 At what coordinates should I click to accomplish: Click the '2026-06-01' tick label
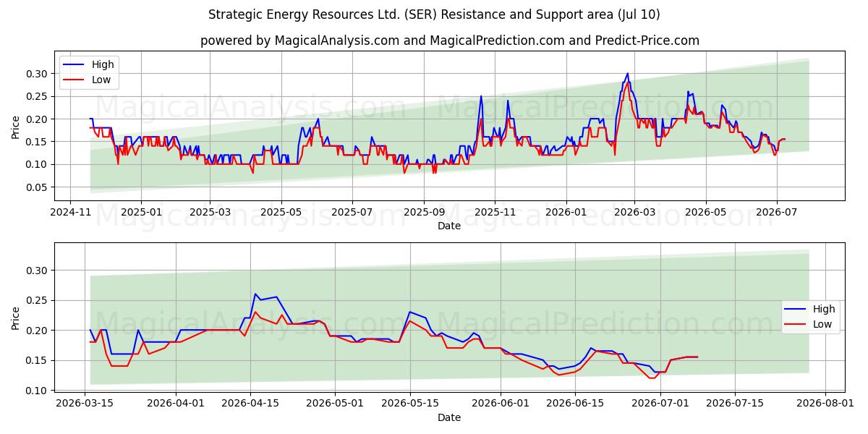(501, 404)
